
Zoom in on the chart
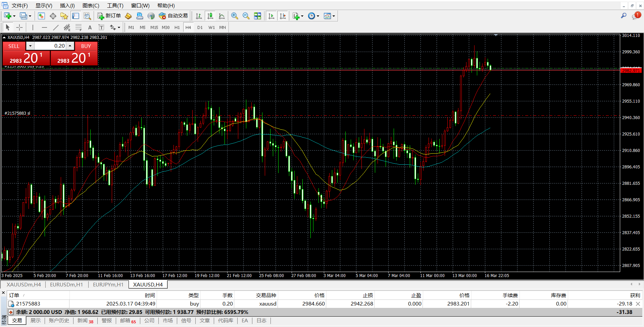click(235, 16)
